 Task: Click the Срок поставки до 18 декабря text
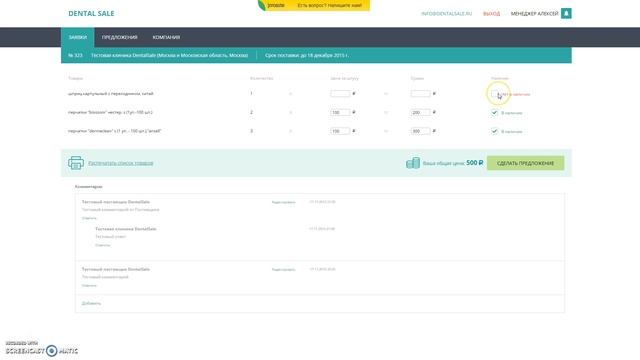(307, 55)
